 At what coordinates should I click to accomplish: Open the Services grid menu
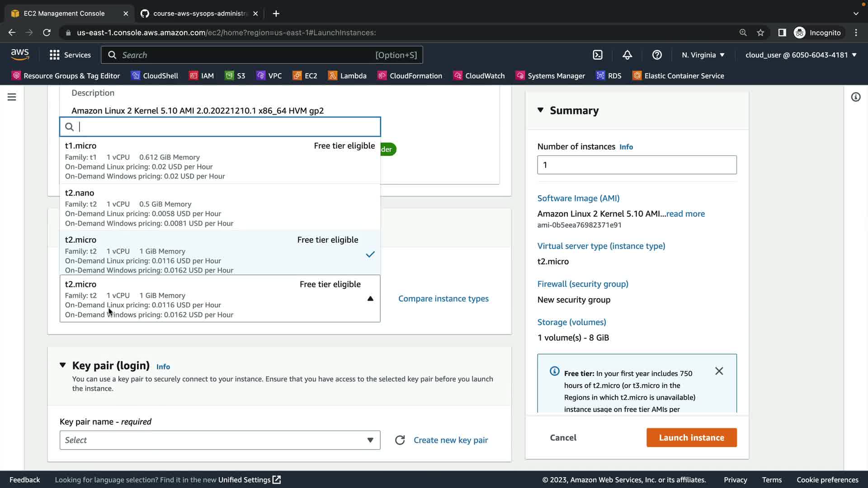point(70,55)
